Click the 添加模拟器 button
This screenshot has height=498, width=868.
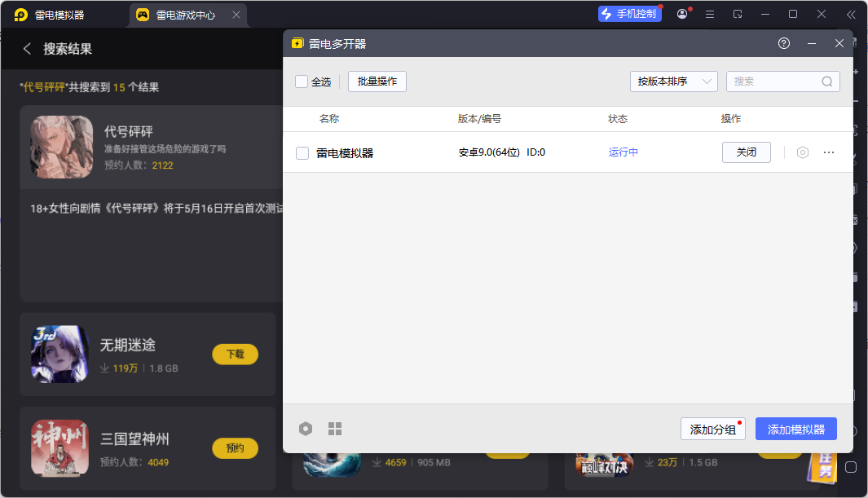tap(795, 430)
